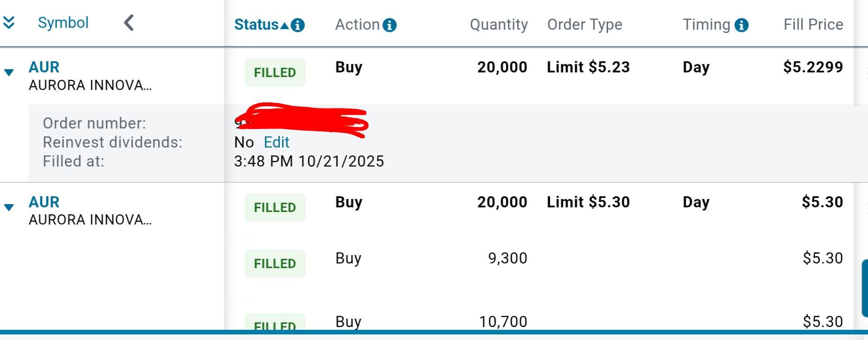Sort by Symbol column header
The width and height of the screenshot is (868, 340).
[x=63, y=23]
